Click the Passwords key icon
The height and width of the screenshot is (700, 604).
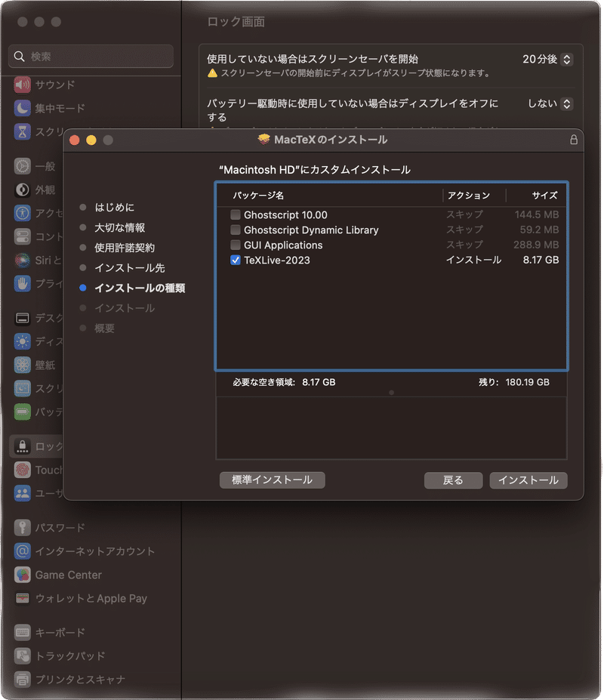pyautogui.click(x=23, y=527)
